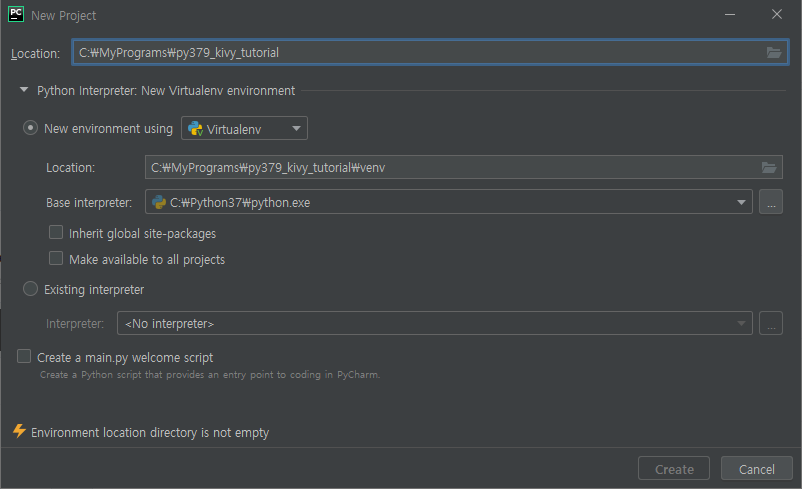Click the Virtualenv Python icon

[x=195, y=128]
